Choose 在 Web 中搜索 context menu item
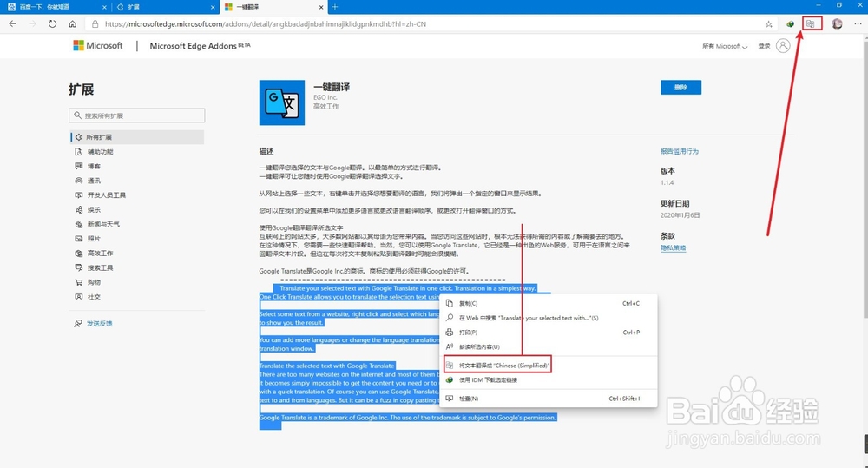Screen dimensions: 868x468 pos(549,318)
